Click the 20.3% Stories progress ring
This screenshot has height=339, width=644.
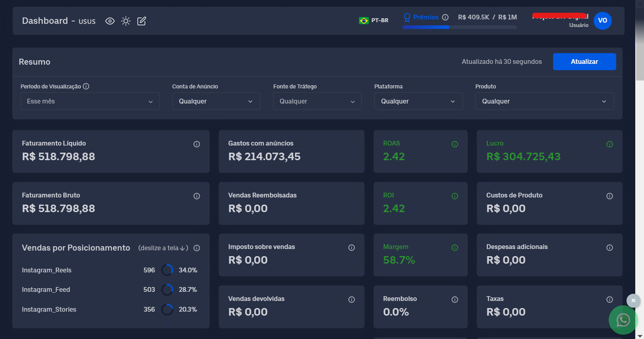pos(167,309)
